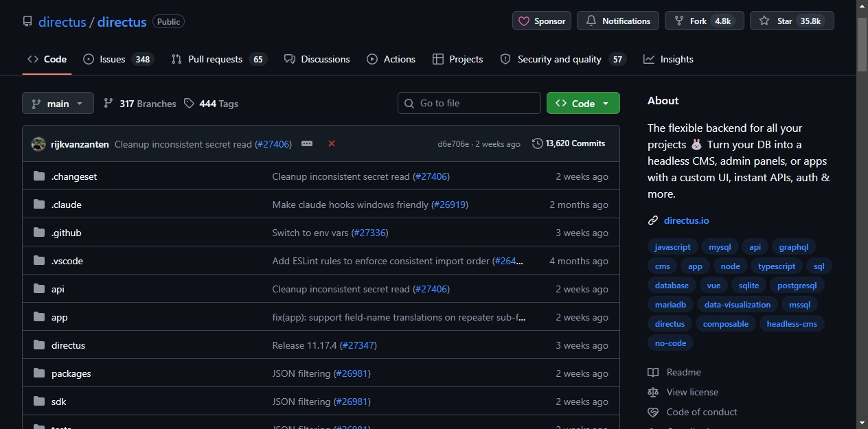
Task: Open the Insights tab
Action: pos(668,59)
